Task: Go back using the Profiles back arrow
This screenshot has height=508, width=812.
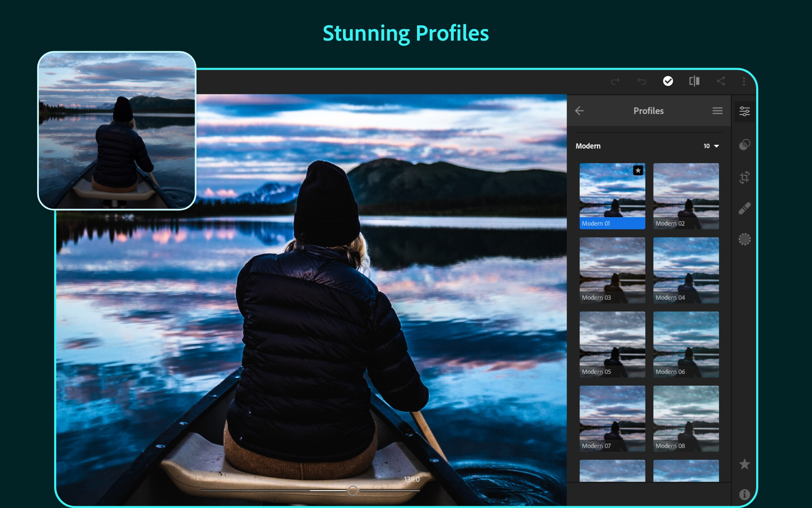Action: 579,110
